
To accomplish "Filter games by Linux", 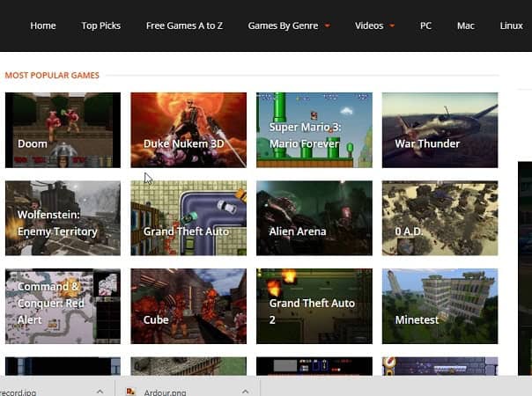I will (512, 26).
